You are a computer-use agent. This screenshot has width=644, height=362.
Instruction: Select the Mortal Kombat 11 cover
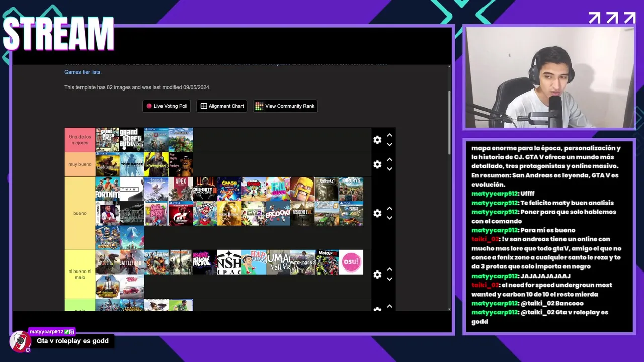[x=229, y=213]
